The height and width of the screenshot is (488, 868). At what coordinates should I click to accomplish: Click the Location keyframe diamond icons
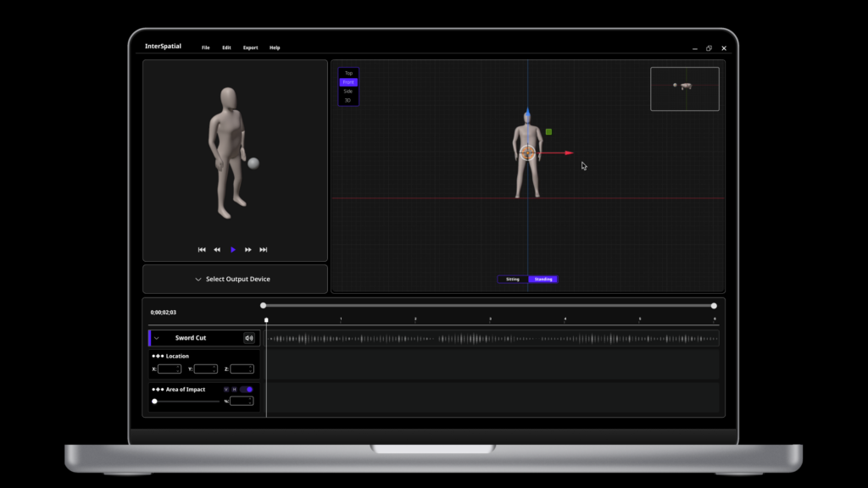158,356
